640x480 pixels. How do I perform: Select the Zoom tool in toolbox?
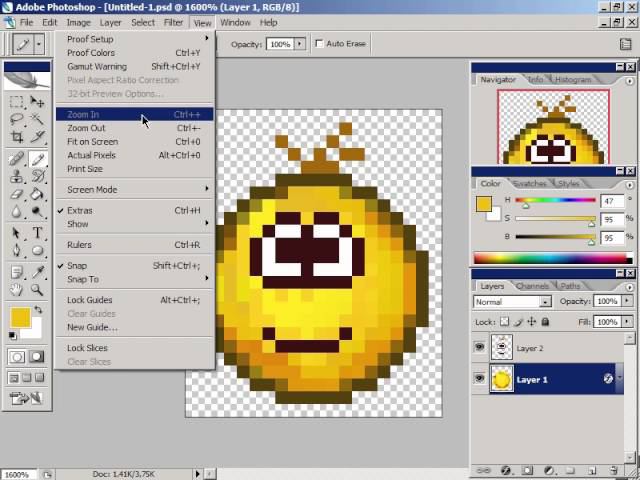(37, 290)
